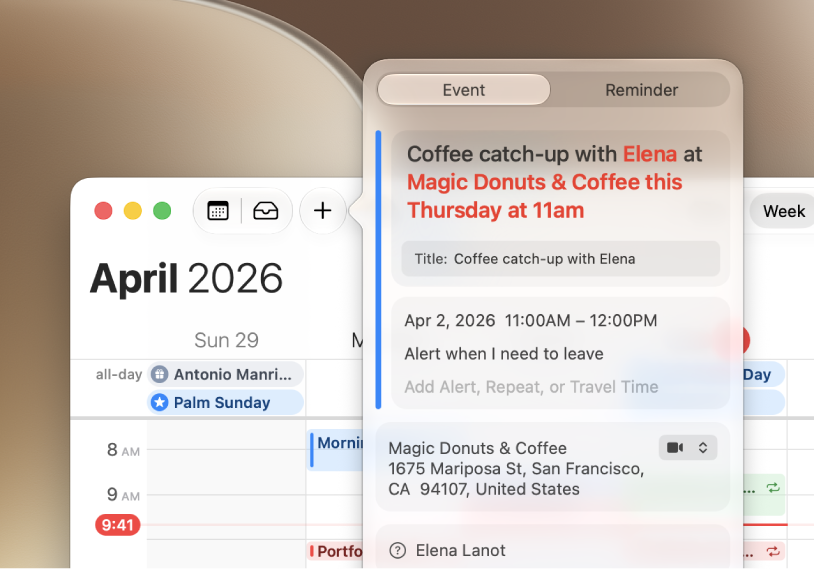This screenshot has height=570, width=814.
Task: Click the Magic Donuts & Coffee location
Action: (x=516, y=469)
